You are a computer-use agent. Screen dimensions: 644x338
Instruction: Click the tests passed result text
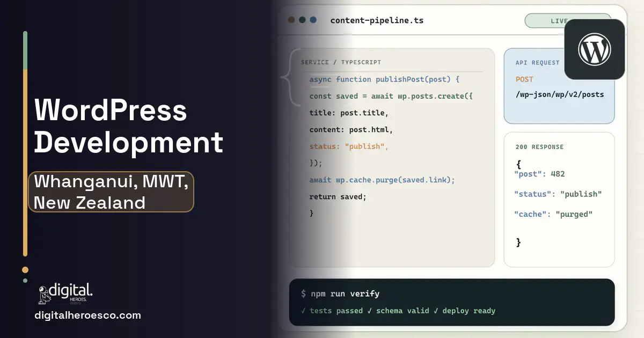pos(332,311)
